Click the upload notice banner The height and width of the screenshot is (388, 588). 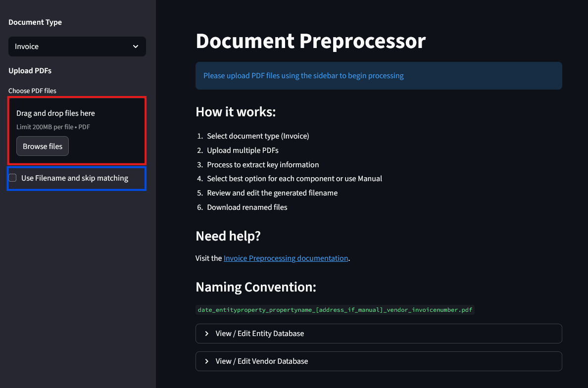coord(379,75)
